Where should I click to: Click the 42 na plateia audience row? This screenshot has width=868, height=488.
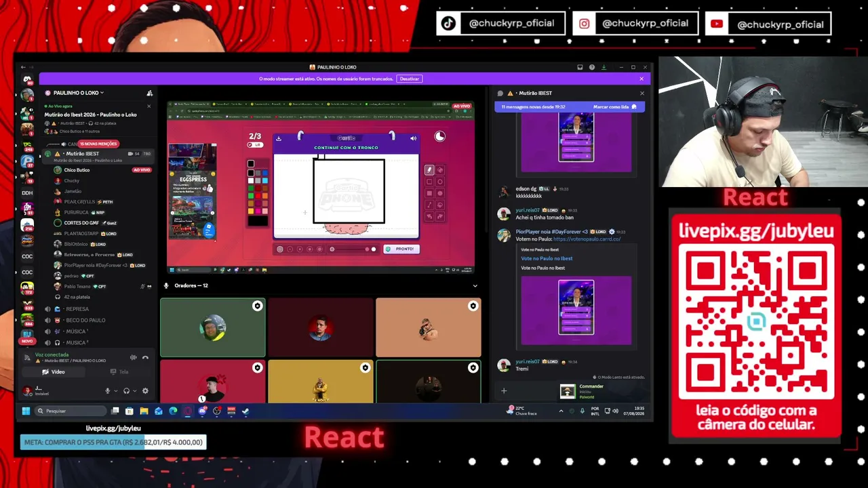[77, 297]
